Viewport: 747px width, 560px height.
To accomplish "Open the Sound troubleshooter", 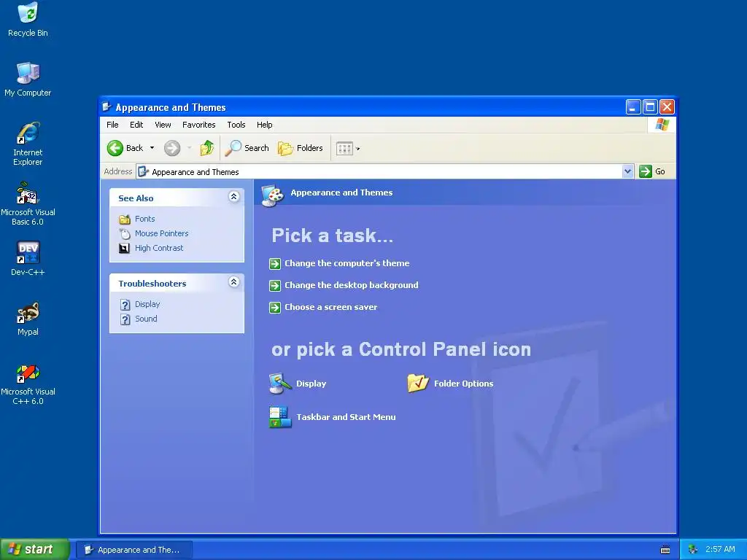I will (x=146, y=319).
